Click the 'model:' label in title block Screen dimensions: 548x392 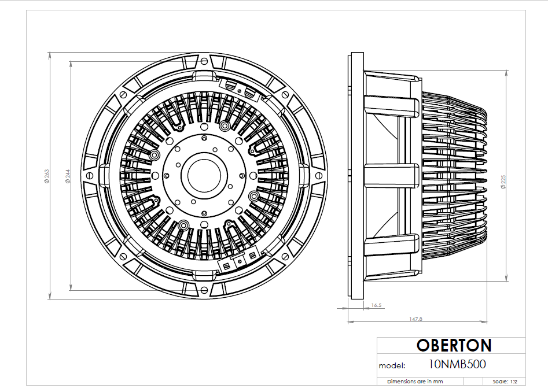(x=392, y=365)
